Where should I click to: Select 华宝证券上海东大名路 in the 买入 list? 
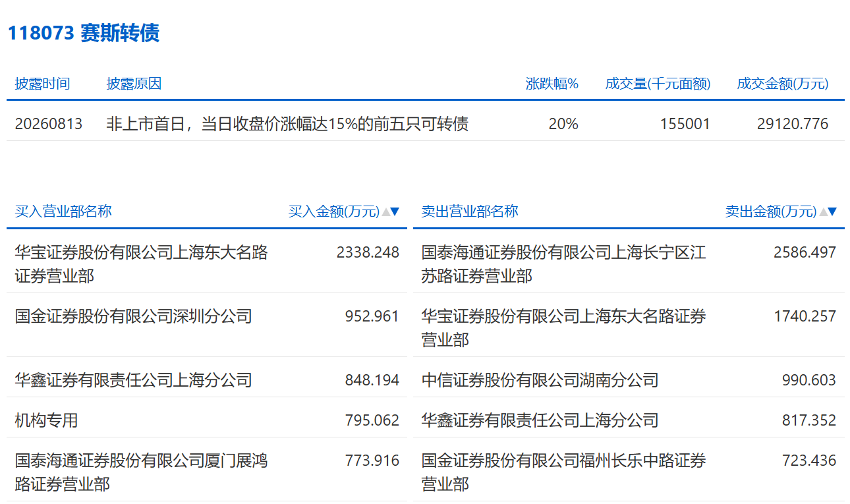pos(142,264)
